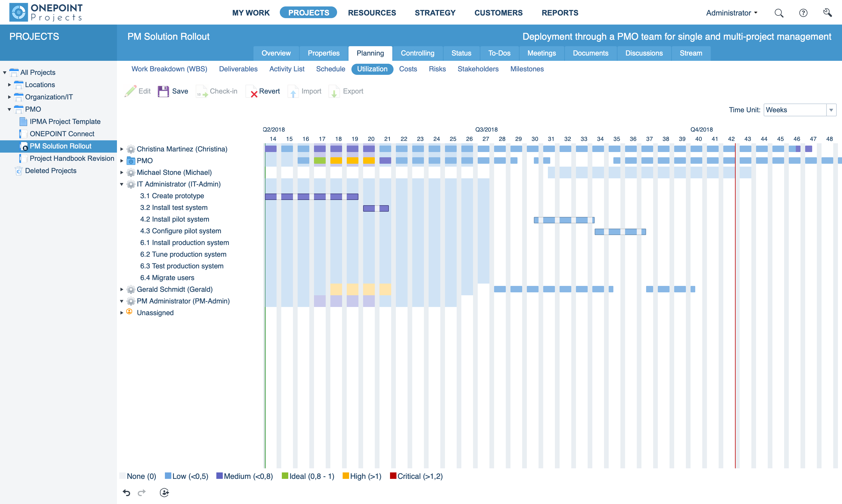Click the 4.2 Install pilot system bar
The width and height of the screenshot is (842, 504).
[564, 220]
